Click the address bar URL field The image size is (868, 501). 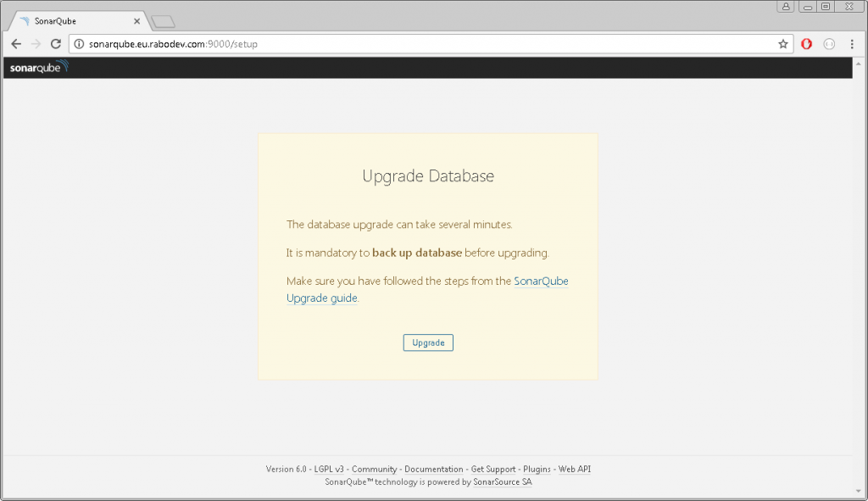click(431, 44)
